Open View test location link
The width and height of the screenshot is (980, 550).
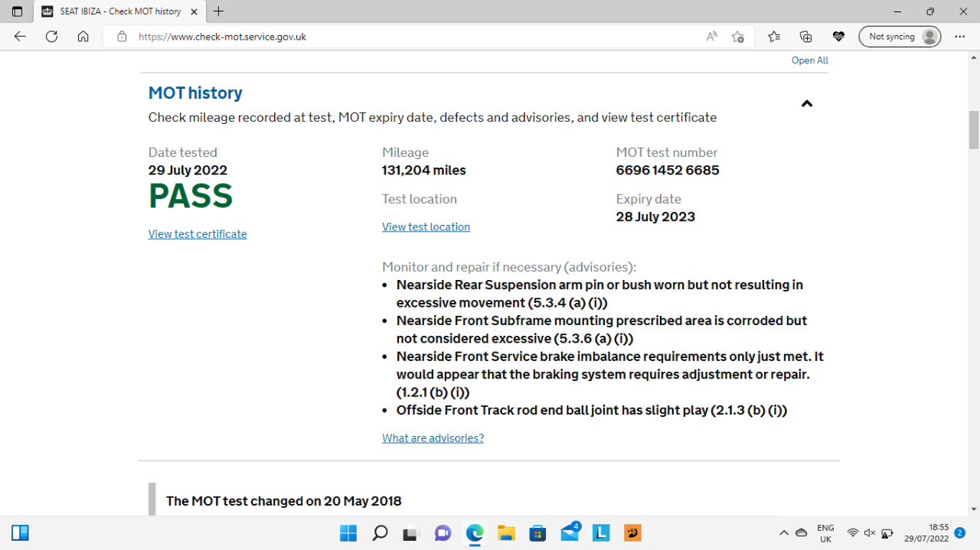click(426, 226)
